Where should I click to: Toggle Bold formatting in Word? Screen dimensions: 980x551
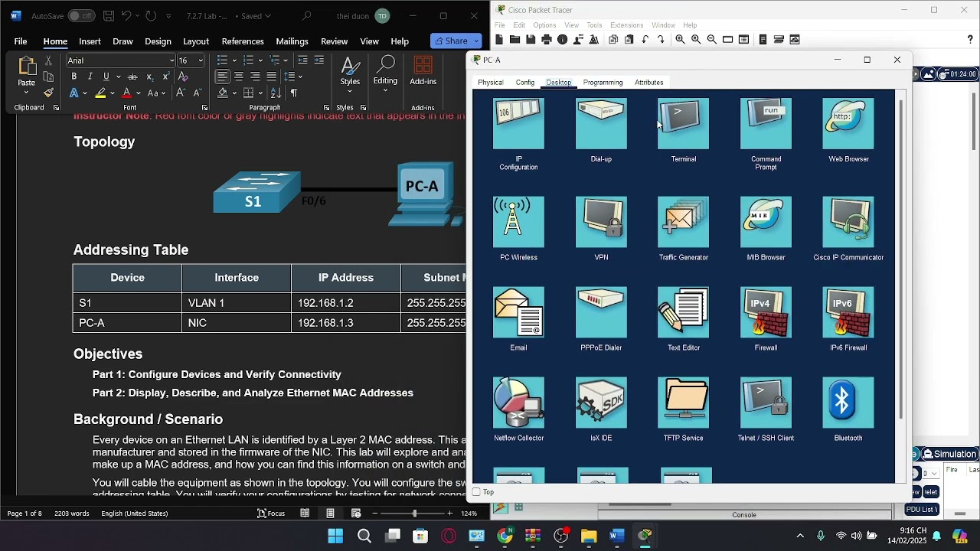coord(73,77)
